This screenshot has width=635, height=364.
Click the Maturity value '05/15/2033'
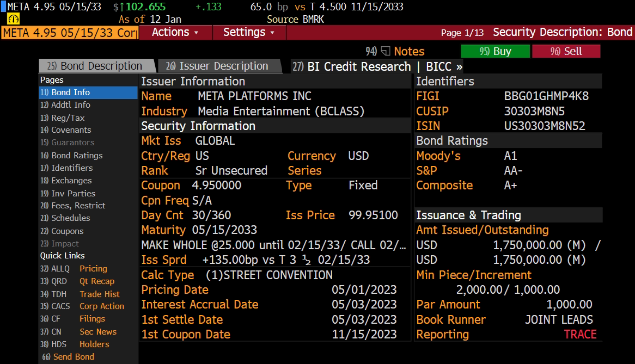224,230
